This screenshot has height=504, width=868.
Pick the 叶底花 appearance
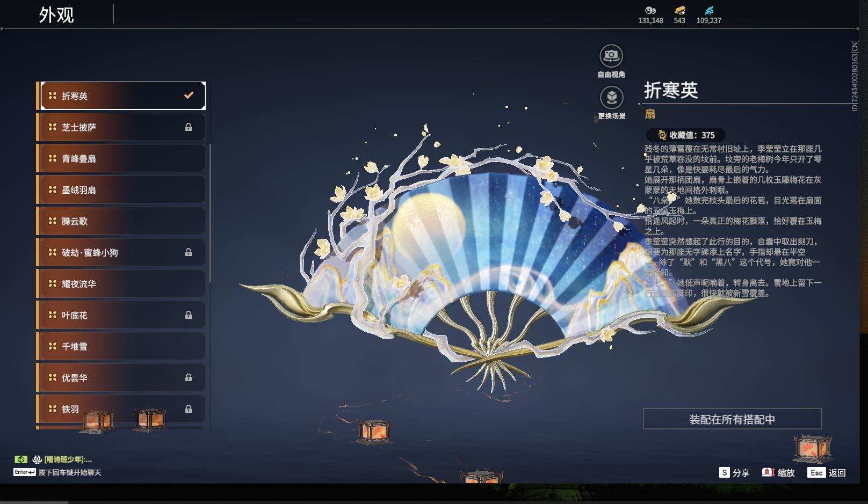[123, 315]
